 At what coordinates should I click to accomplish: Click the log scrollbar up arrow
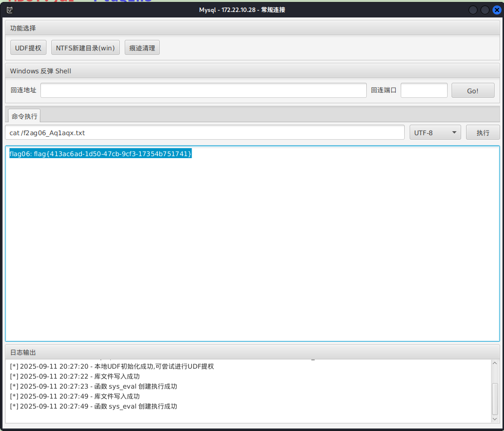click(495, 363)
